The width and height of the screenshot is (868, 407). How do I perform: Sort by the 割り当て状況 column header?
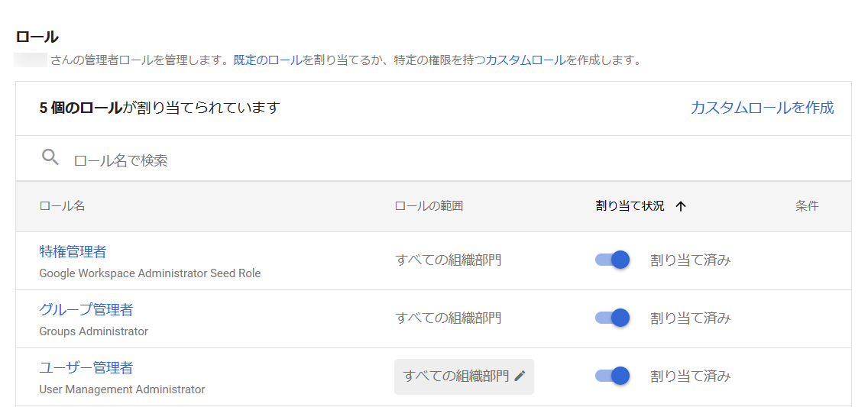click(630, 206)
